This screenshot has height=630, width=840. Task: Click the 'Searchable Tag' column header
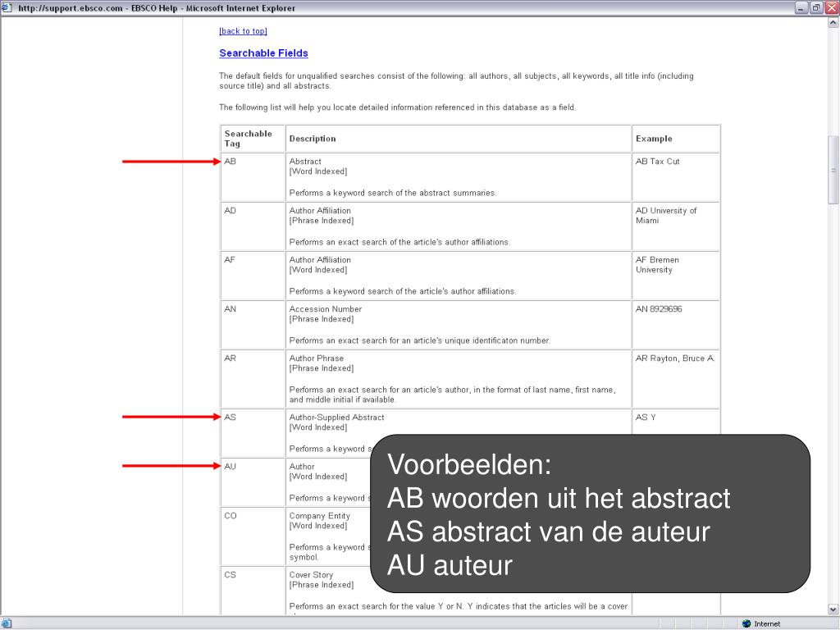pos(253,139)
